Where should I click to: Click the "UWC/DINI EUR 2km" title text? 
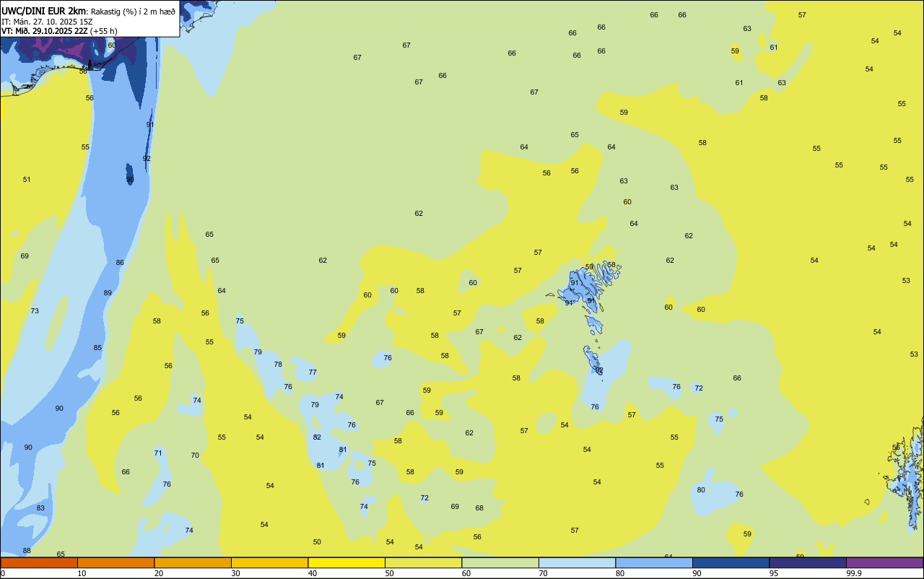pos(44,10)
